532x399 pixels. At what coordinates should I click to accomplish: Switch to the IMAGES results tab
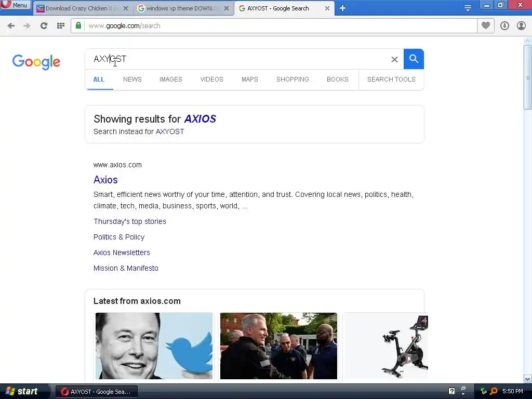[x=170, y=79]
